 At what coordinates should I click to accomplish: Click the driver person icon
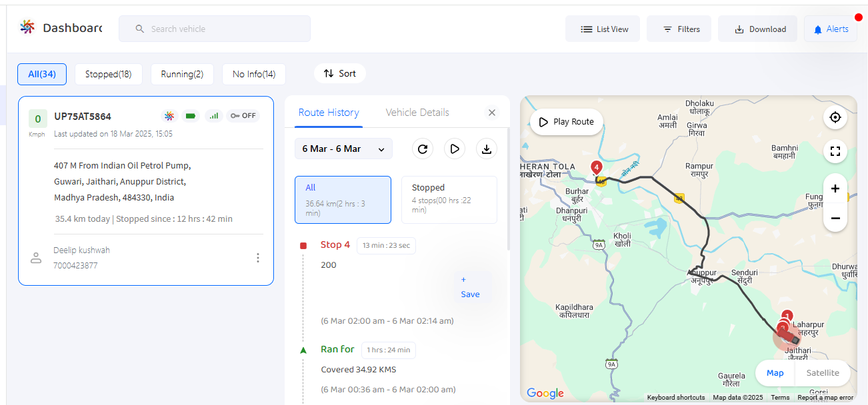click(x=36, y=258)
